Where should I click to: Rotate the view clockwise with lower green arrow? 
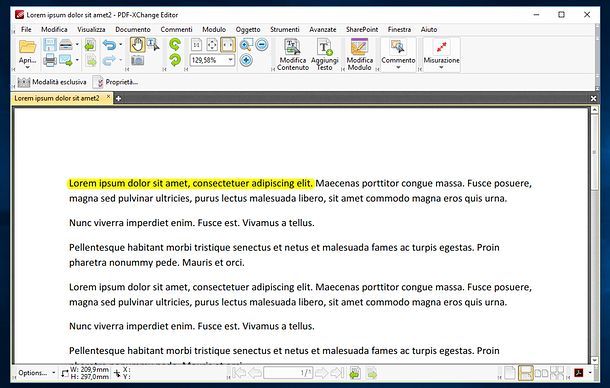tap(175, 60)
